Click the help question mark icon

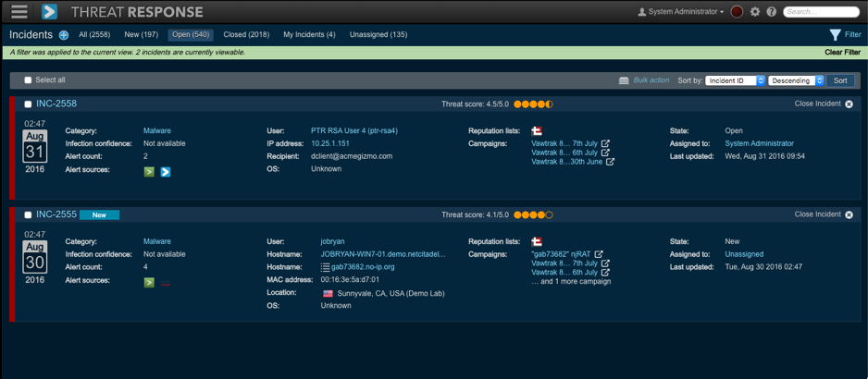tap(771, 12)
